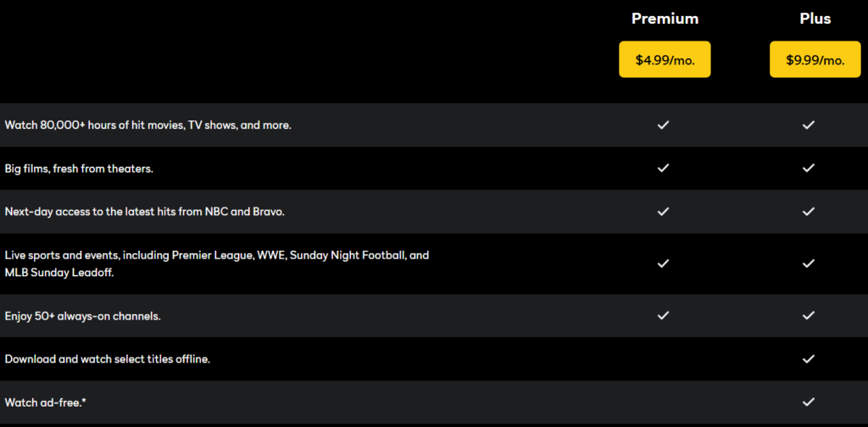
Task: Click Plus checkmark for 80,000+ hours row
Action: click(809, 125)
